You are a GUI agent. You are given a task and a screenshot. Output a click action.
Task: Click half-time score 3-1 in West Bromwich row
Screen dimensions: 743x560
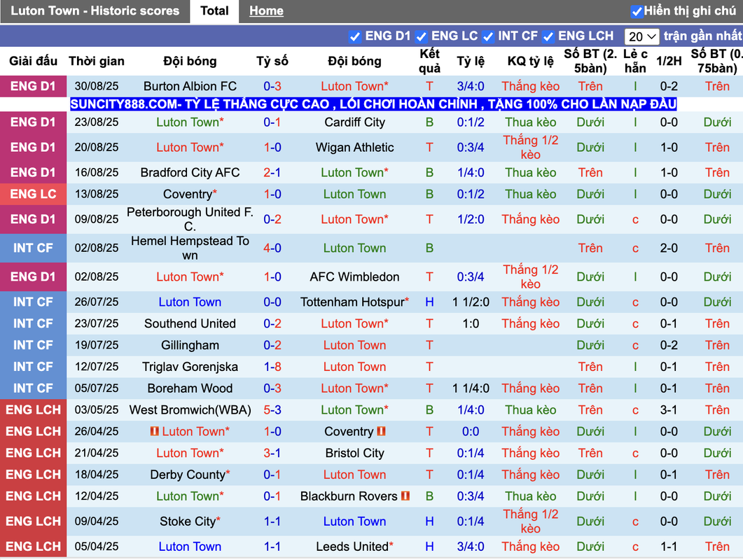(x=669, y=409)
